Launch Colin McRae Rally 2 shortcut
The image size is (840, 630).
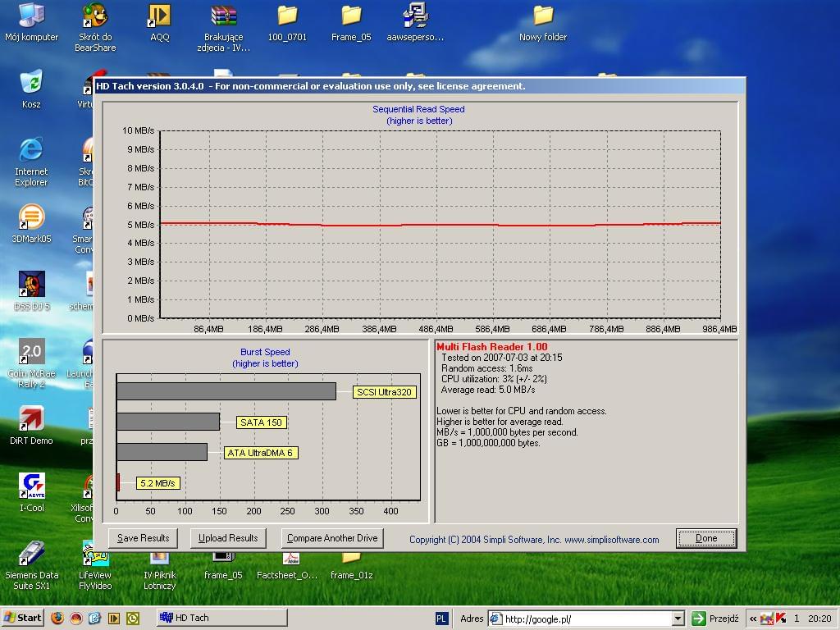point(31,363)
